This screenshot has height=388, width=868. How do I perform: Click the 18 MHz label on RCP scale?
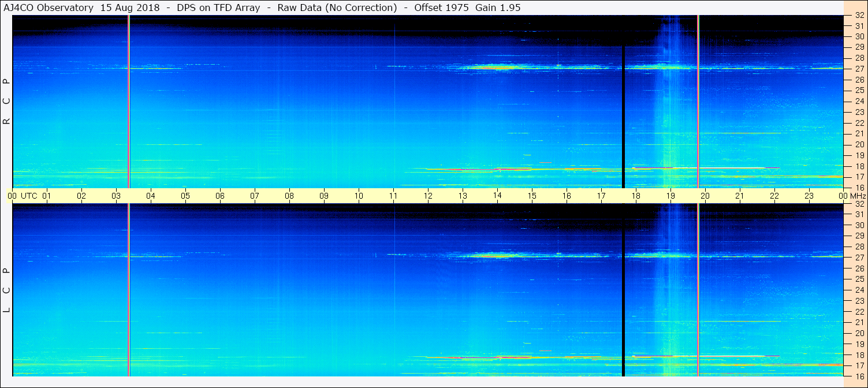(x=859, y=166)
